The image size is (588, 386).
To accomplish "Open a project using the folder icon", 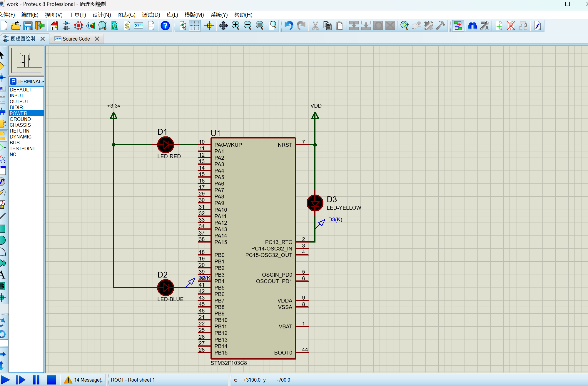I will click(16, 26).
